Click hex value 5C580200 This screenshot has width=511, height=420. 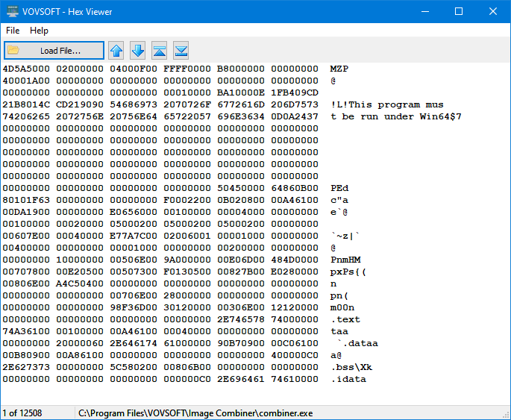point(134,367)
